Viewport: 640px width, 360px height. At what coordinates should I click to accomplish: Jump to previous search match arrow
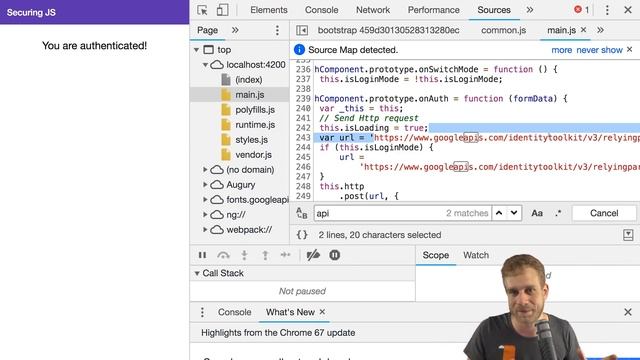499,213
